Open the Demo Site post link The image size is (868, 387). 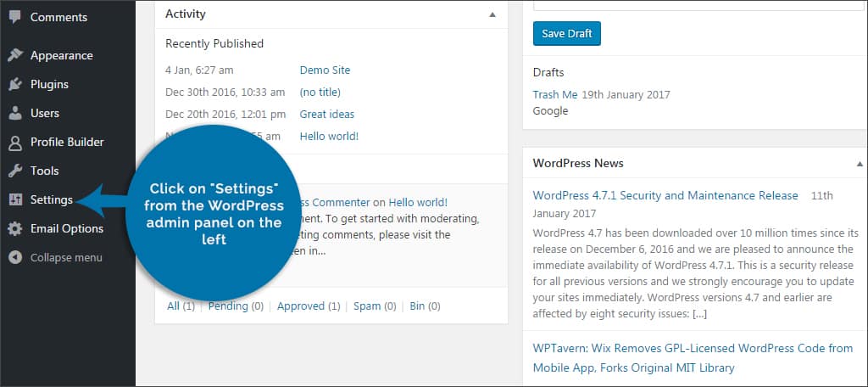[x=325, y=70]
